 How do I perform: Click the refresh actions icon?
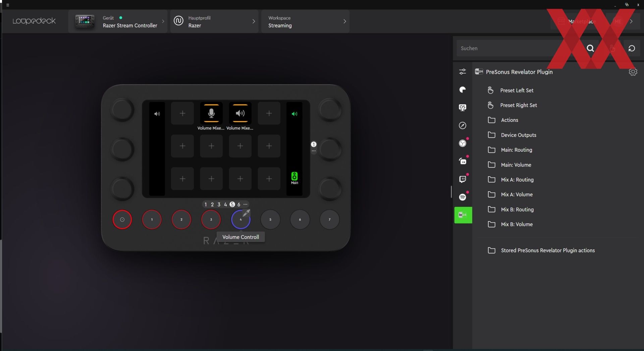coord(632,48)
